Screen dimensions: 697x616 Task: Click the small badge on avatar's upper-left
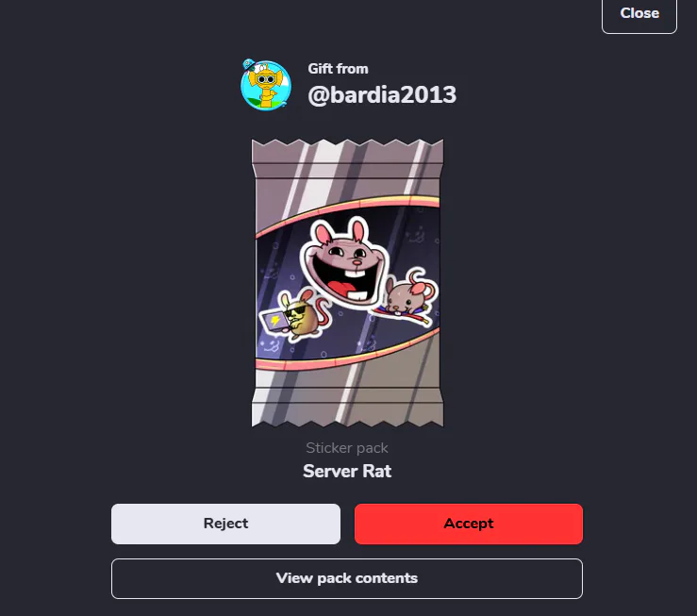pyautogui.click(x=248, y=65)
